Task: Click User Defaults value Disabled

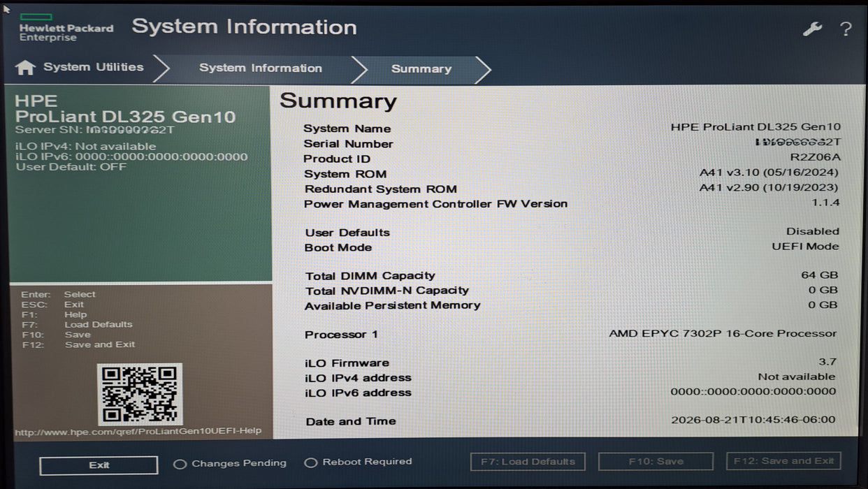Action: click(813, 231)
